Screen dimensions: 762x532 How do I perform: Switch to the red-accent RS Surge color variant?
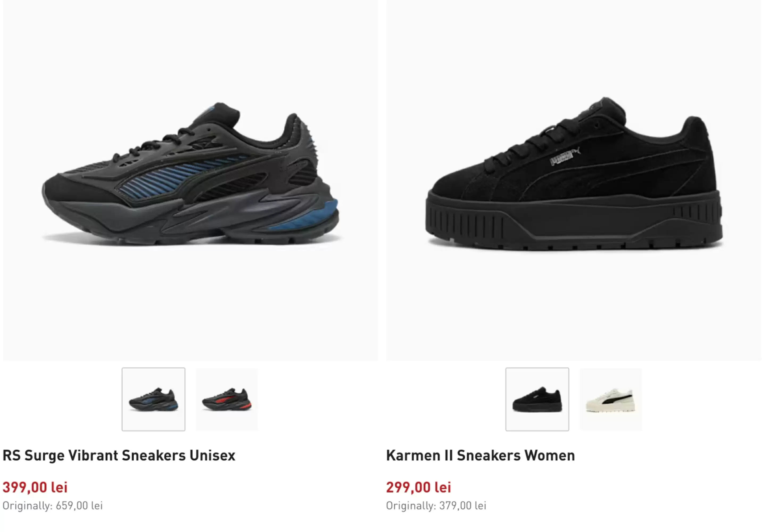227,399
